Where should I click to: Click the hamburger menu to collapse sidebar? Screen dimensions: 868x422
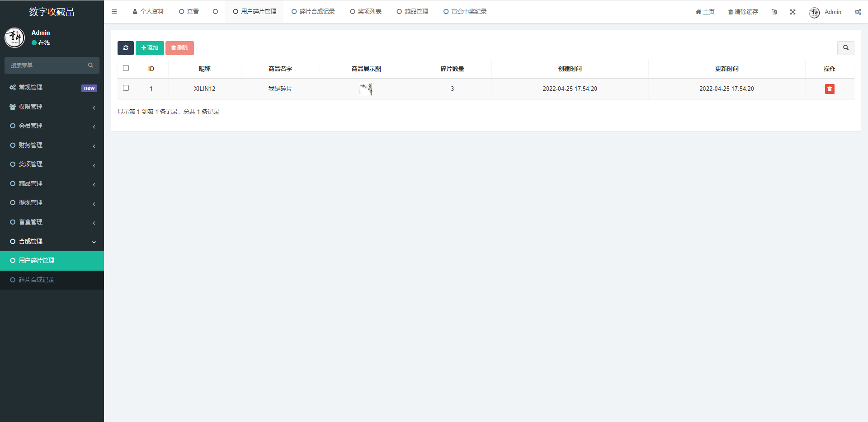pos(114,11)
